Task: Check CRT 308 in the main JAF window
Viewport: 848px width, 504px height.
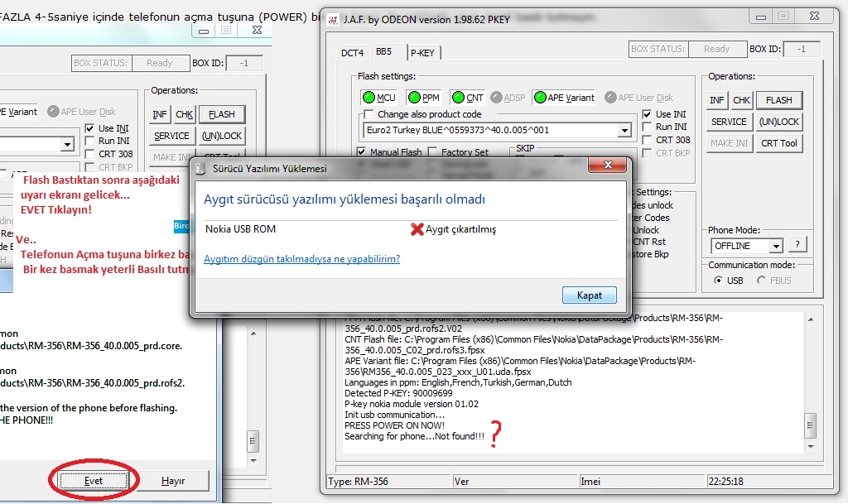Action: click(x=647, y=139)
